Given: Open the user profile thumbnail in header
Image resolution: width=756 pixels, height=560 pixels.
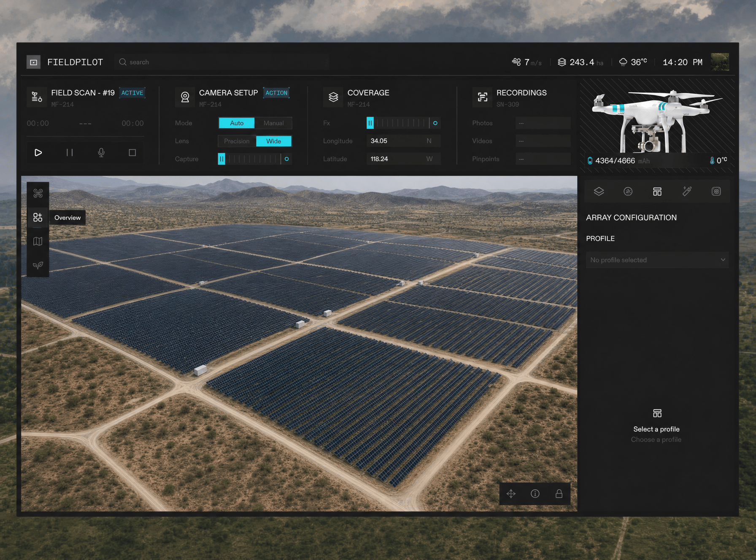Looking at the screenshot, I should tap(720, 62).
